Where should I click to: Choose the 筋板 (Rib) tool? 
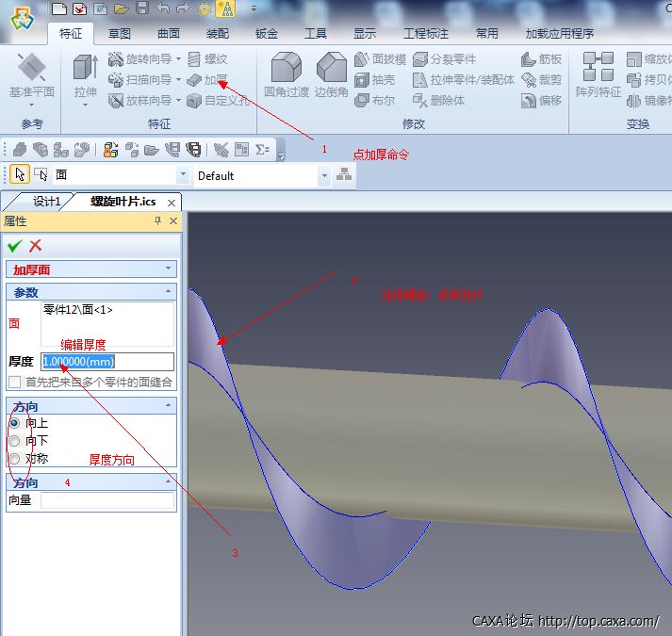point(540,59)
